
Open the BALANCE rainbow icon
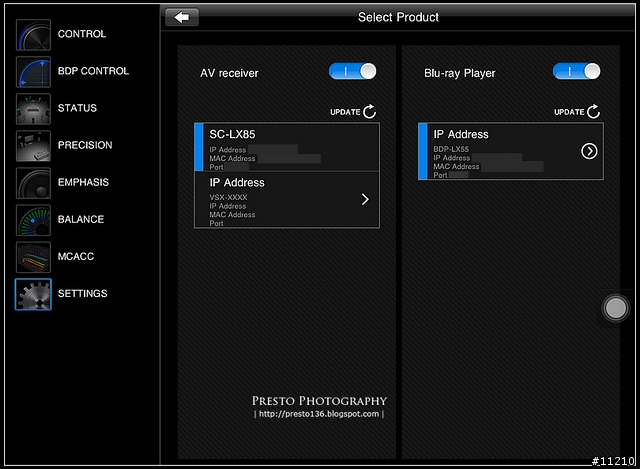click(x=33, y=220)
